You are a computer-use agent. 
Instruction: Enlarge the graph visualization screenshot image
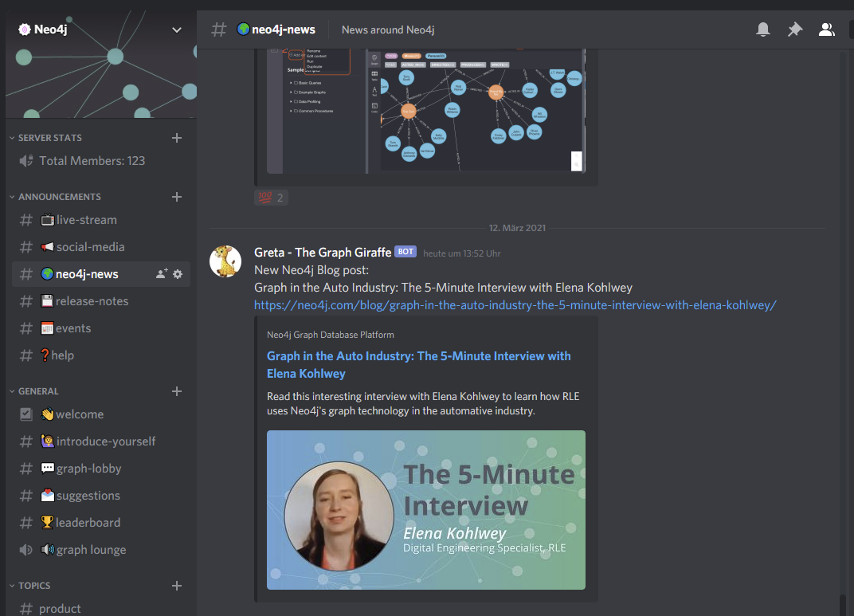pos(426,111)
